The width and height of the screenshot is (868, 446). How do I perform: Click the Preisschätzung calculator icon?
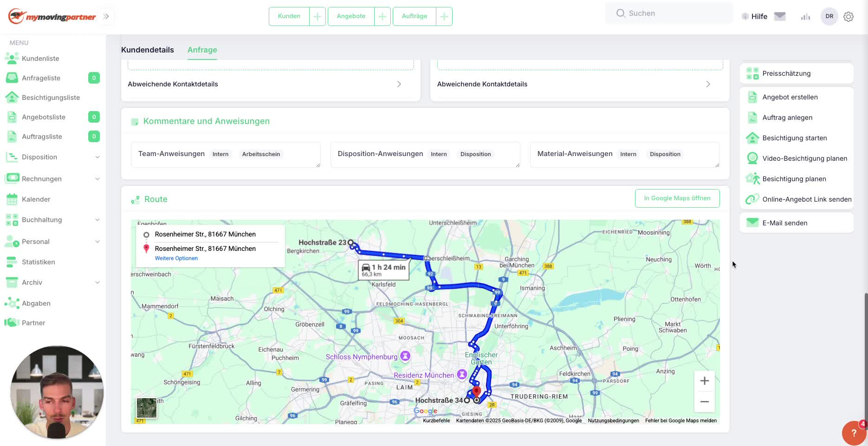tap(752, 73)
